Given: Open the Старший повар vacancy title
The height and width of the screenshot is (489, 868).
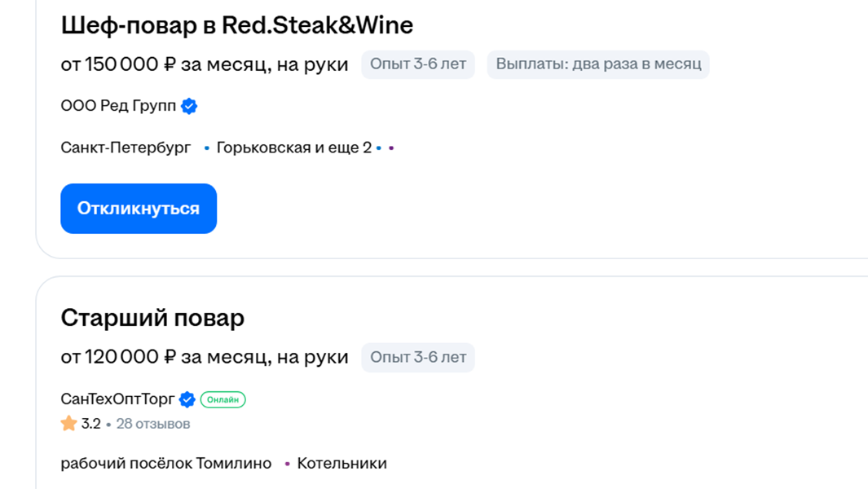Looking at the screenshot, I should pos(152,317).
